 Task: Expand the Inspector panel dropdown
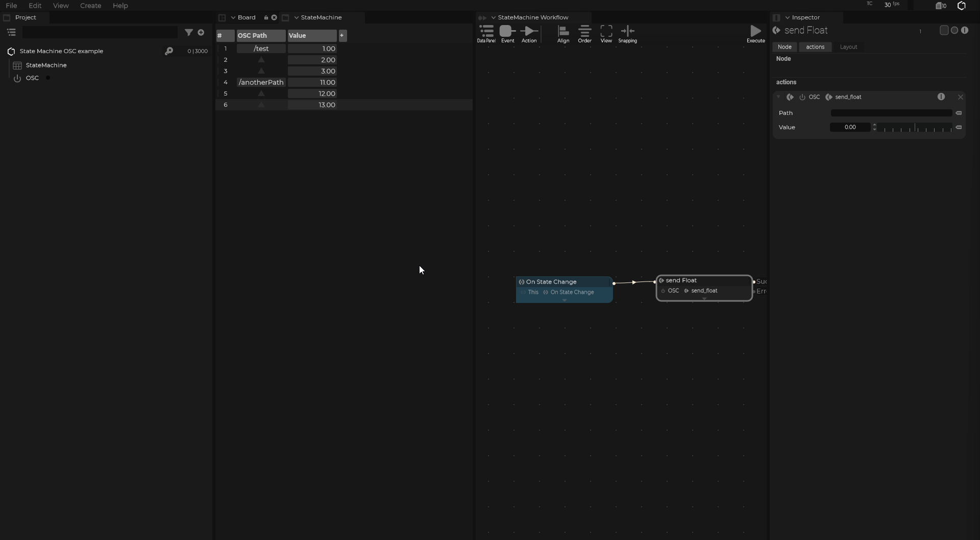coord(788,17)
